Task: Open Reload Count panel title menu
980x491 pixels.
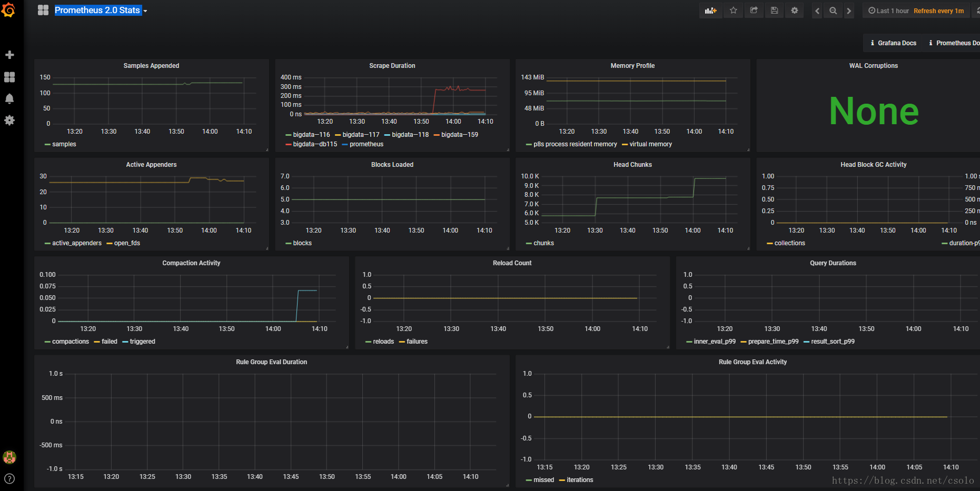Action: (512, 263)
